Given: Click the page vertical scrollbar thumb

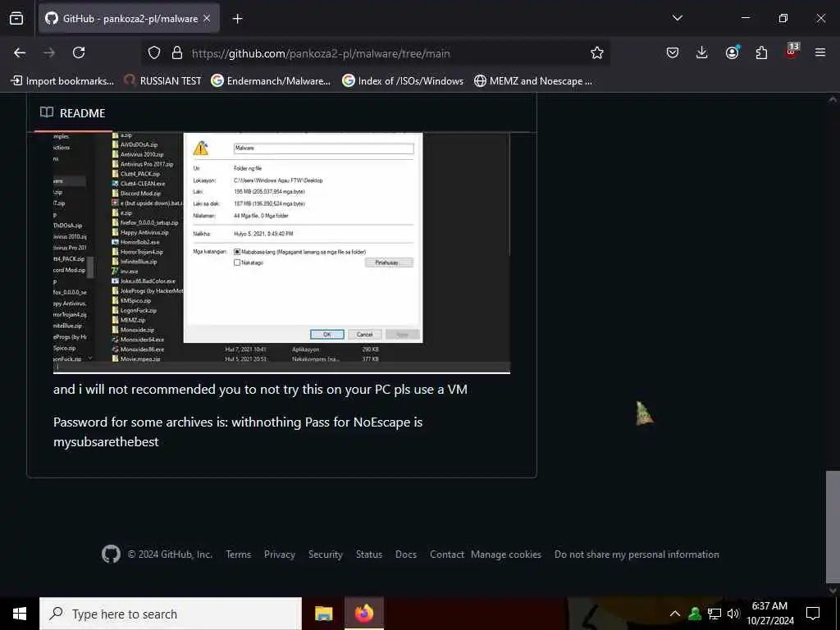Looking at the screenshot, I should tap(833, 526).
